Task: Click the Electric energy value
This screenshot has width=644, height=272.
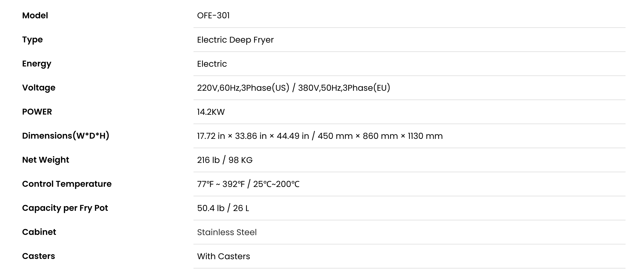Action: coord(212,64)
